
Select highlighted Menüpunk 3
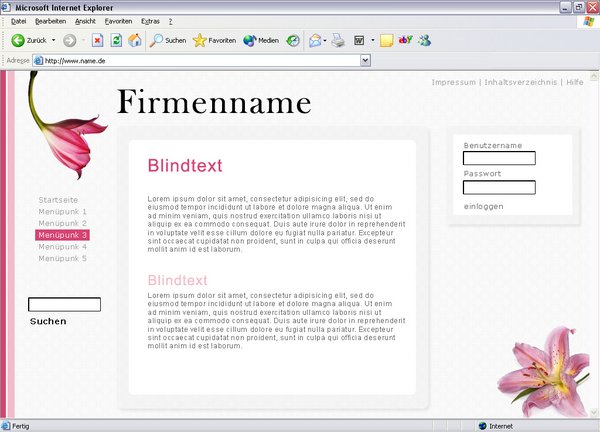[62, 235]
